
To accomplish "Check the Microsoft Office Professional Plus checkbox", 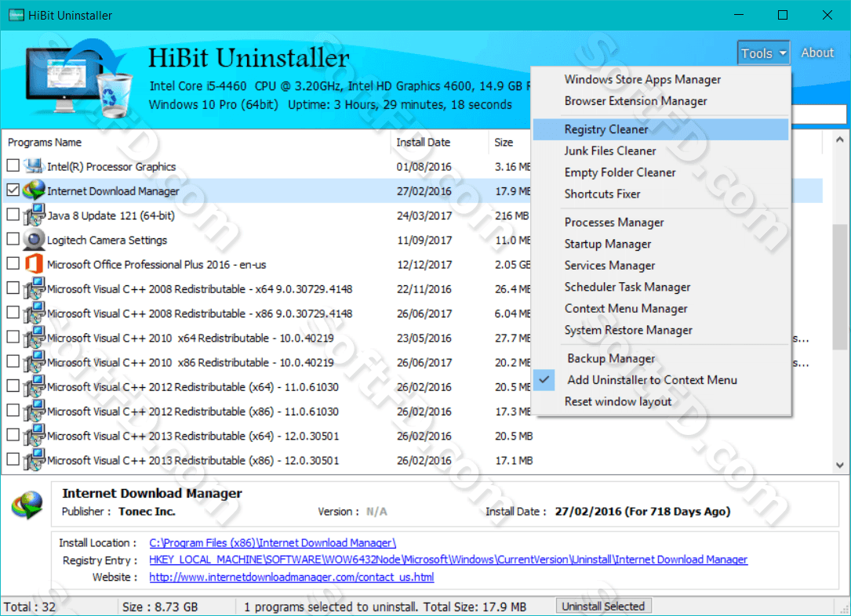I will (x=13, y=263).
